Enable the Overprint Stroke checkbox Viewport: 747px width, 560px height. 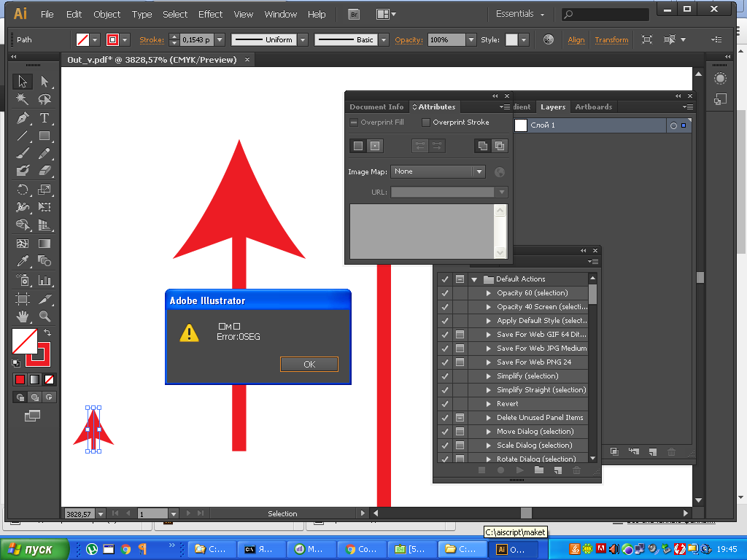[426, 122]
